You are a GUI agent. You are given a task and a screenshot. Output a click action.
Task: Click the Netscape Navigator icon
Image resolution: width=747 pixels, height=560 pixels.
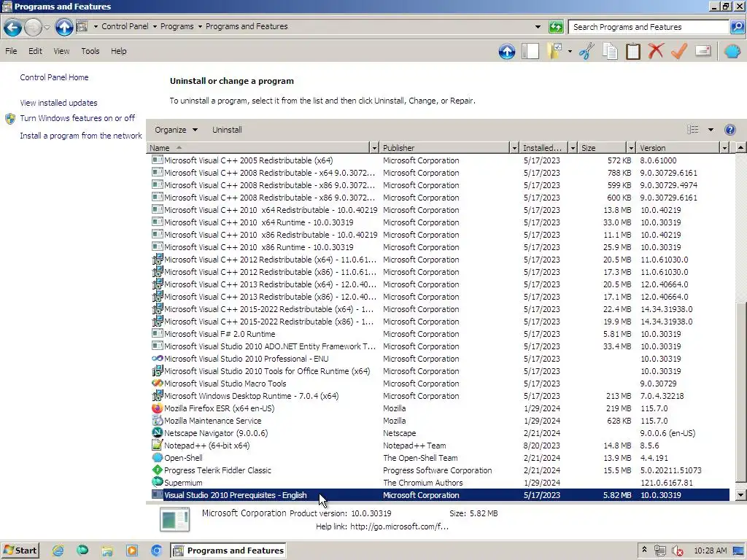coord(158,433)
